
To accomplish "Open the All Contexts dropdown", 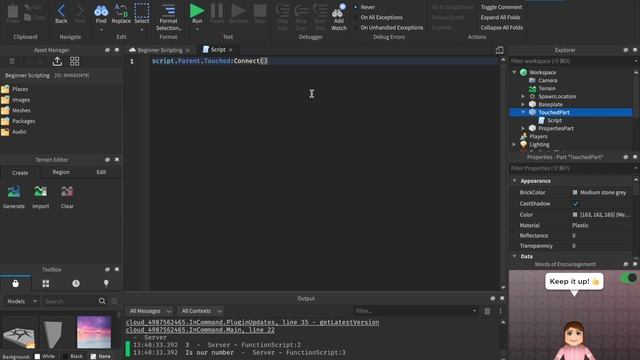I will (x=201, y=311).
